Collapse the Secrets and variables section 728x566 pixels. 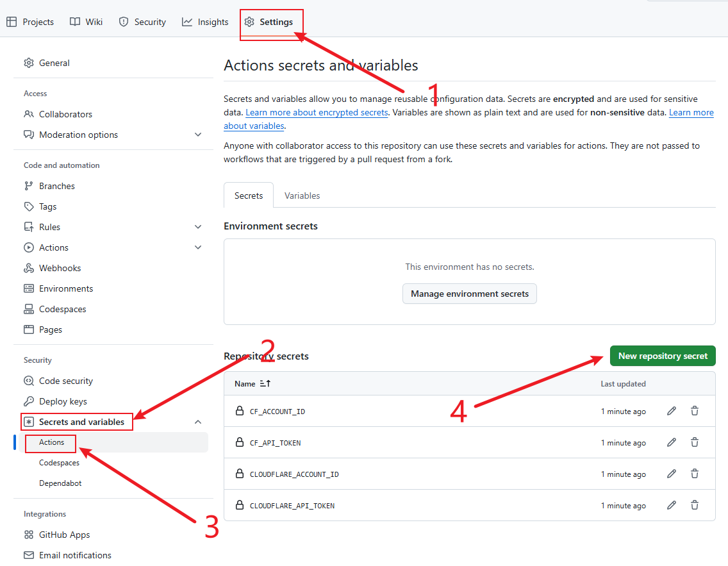198,422
